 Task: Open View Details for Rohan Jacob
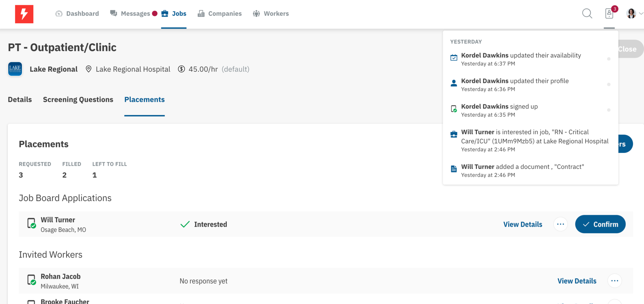point(577,281)
